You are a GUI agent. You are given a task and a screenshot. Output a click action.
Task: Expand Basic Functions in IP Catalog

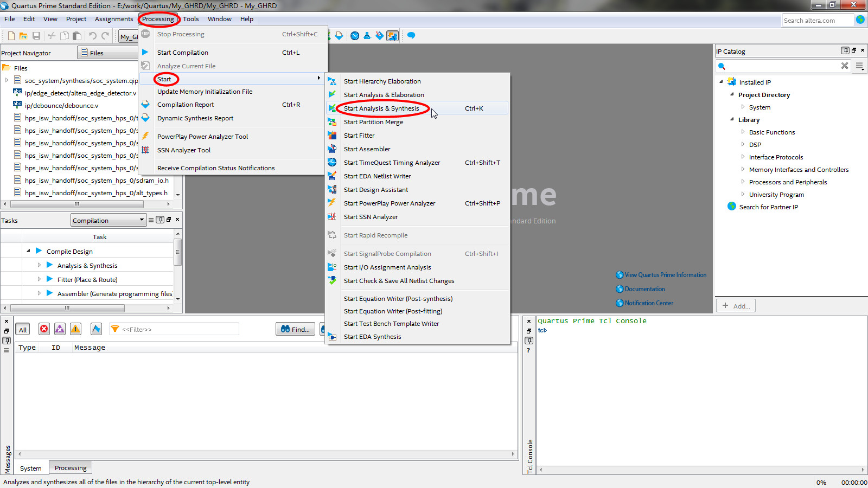pos(743,132)
